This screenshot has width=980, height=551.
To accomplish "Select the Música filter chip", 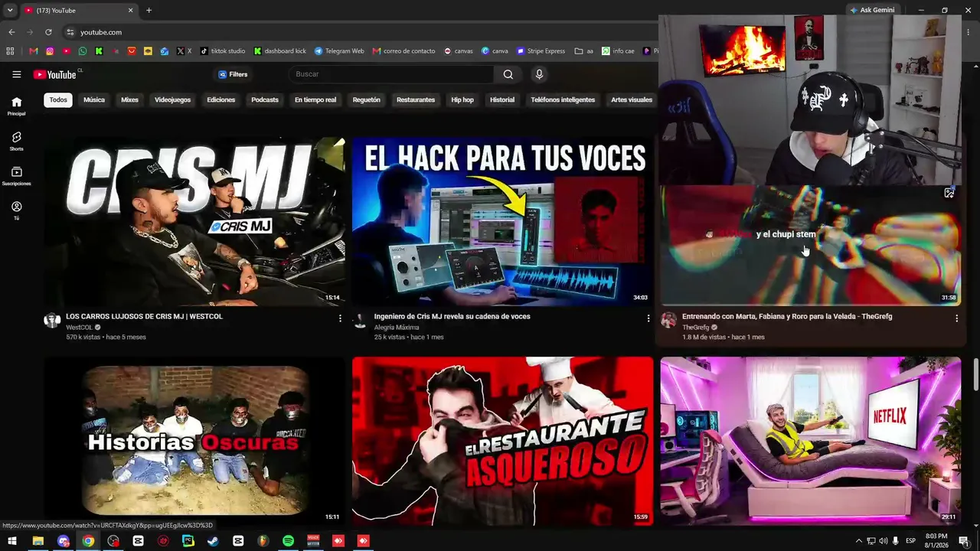I will coord(94,99).
